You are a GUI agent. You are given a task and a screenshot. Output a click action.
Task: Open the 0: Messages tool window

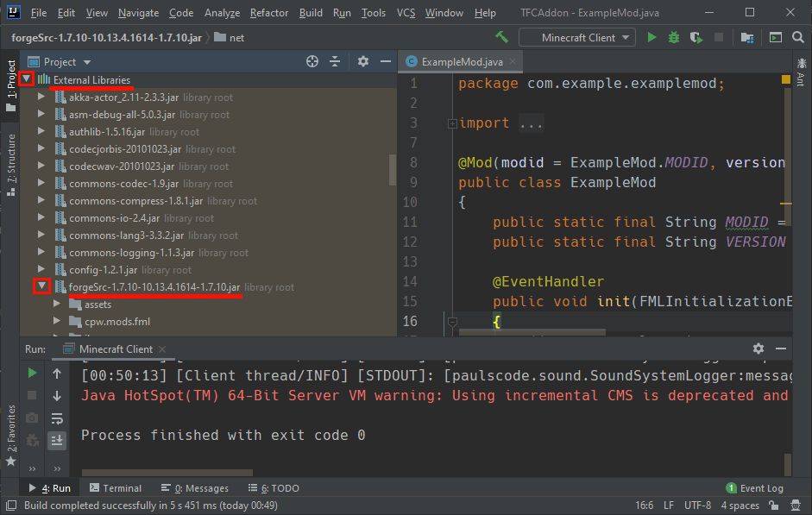(195, 488)
